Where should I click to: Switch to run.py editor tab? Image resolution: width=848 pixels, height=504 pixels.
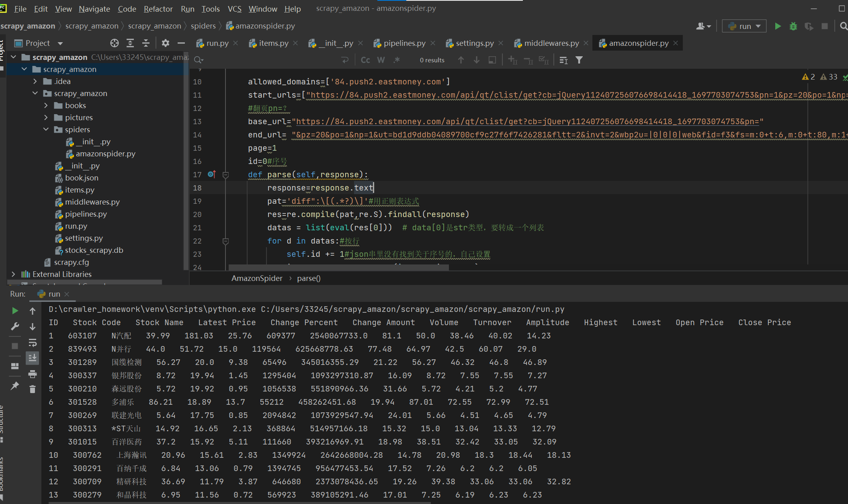pos(217,43)
